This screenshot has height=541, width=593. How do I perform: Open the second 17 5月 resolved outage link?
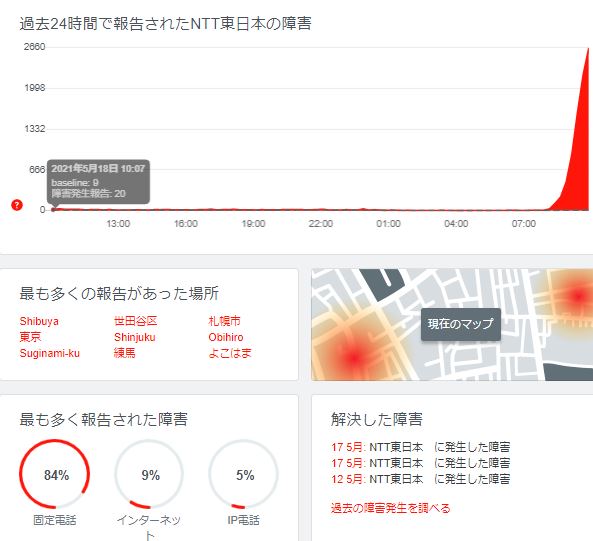pos(421,463)
